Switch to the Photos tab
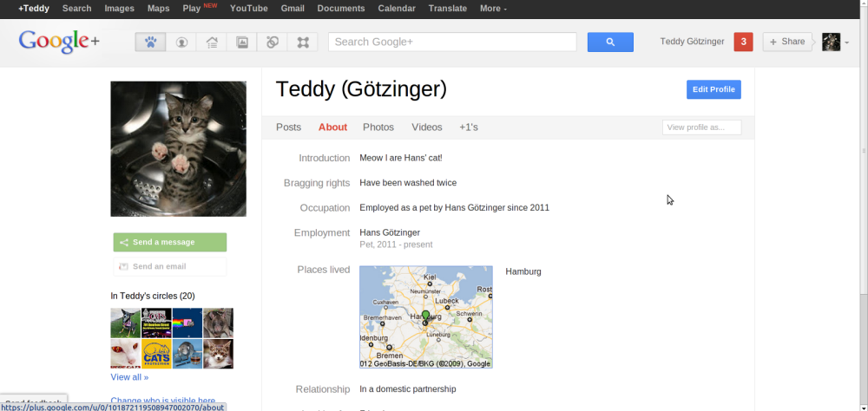Image resolution: width=868 pixels, height=411 pixels. 378,127
